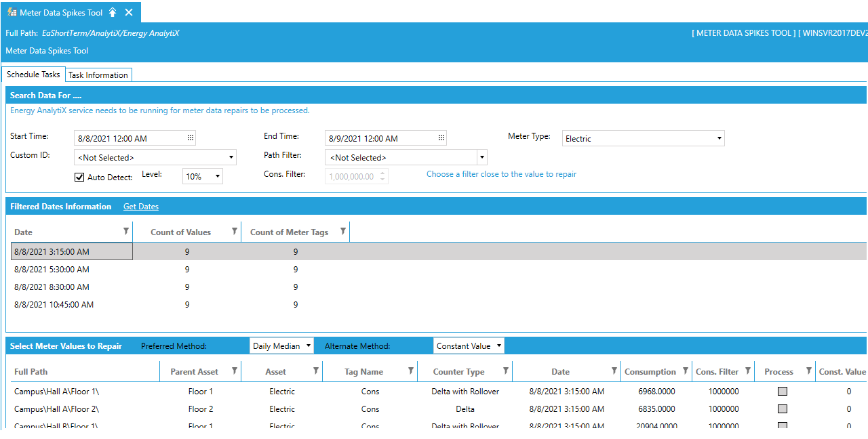The image size is (868, 439).
Task: Open filter for Count of Meter Tags column
Action: click(343, 232)
